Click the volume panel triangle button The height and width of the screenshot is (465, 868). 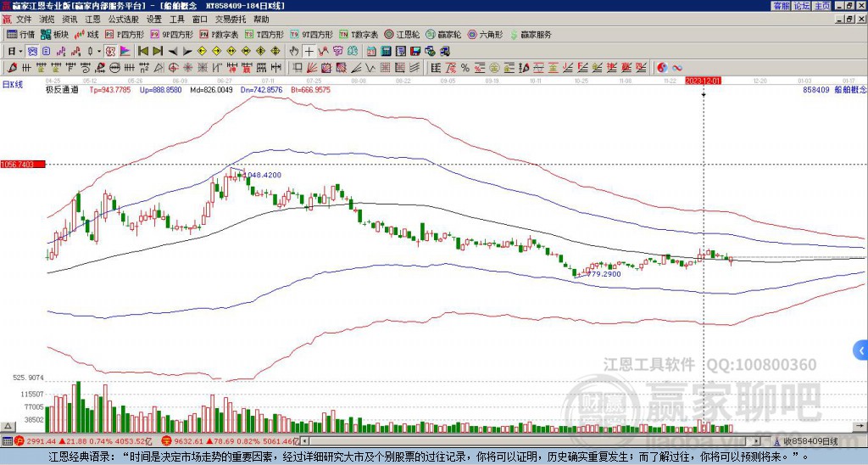coord(8,426)
